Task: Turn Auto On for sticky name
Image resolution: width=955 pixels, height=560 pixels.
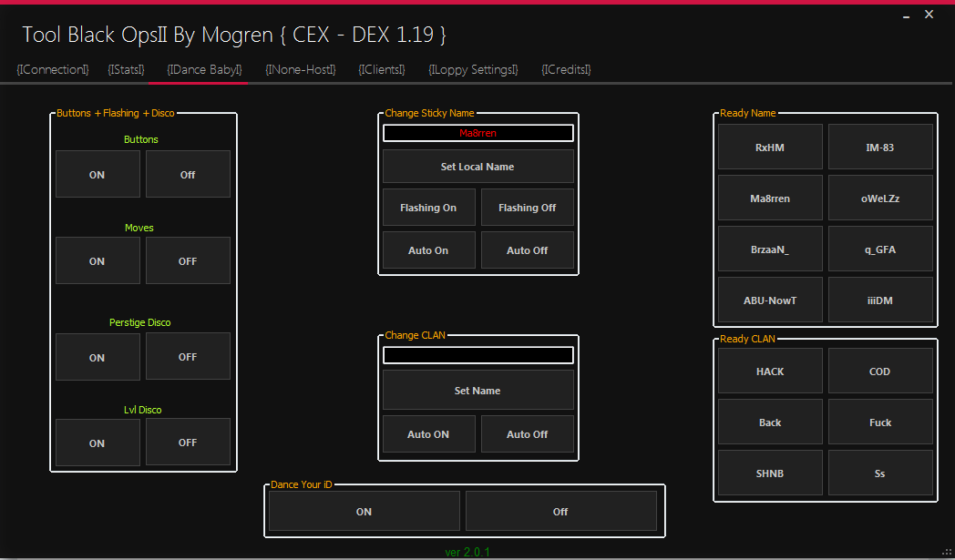Action: (429, 250)
